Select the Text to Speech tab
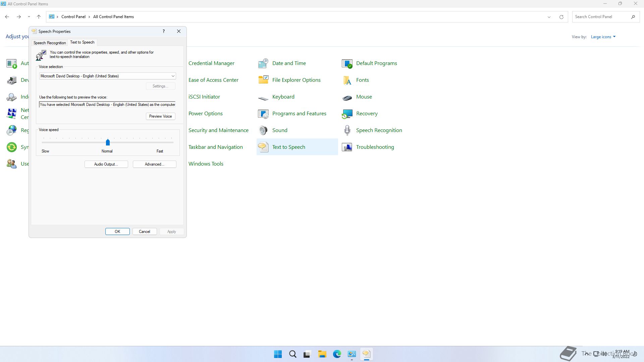Viewport: 644px width, 362px height. [82, 42]
